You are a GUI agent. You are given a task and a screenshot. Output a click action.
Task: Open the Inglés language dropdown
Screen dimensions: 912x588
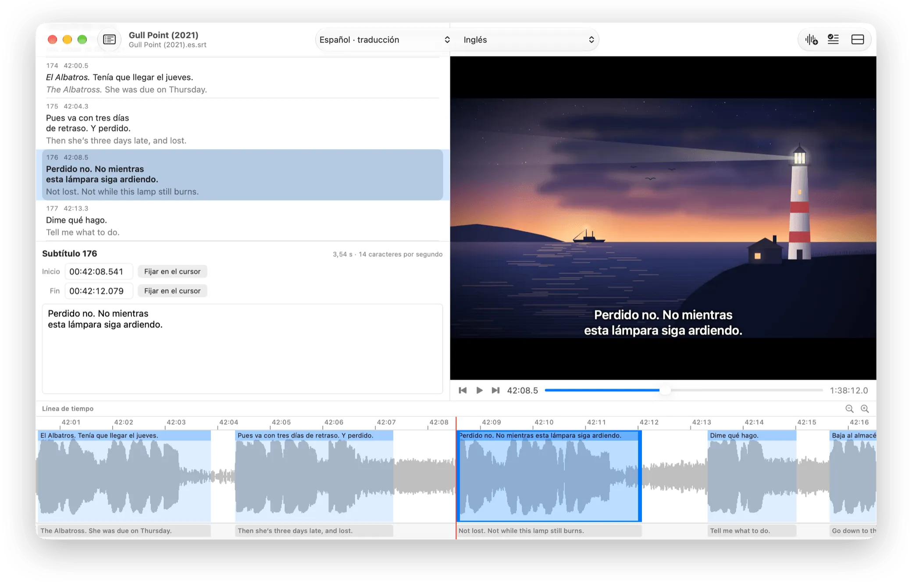(x=528, y=40)
